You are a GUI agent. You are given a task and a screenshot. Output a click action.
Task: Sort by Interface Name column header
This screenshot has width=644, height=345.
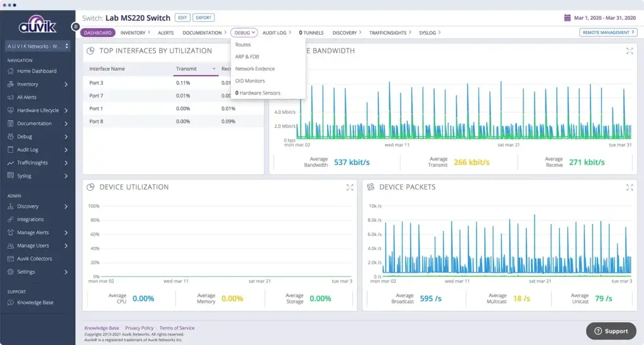point(107,69)
